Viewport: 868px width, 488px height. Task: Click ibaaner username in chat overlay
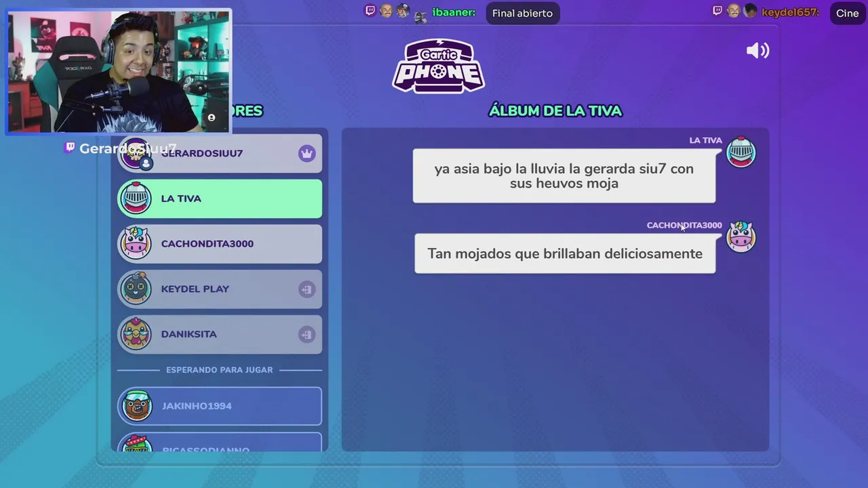(454, 12)
